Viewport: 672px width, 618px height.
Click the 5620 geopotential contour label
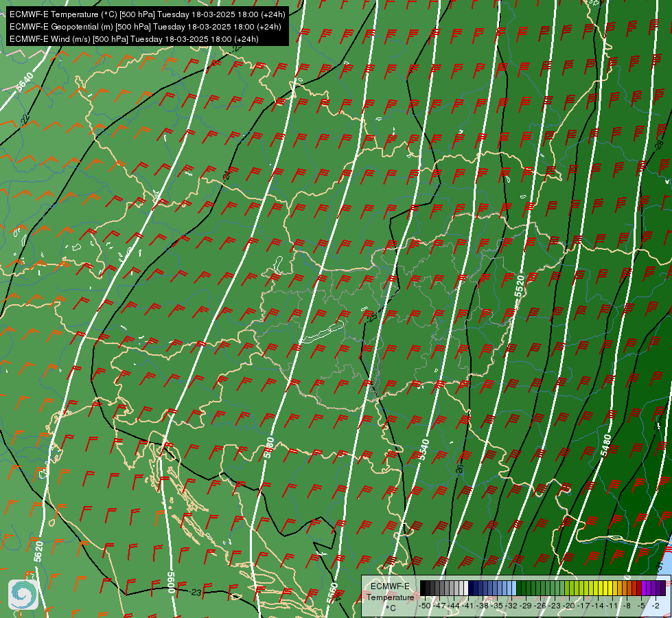[38, 551]
